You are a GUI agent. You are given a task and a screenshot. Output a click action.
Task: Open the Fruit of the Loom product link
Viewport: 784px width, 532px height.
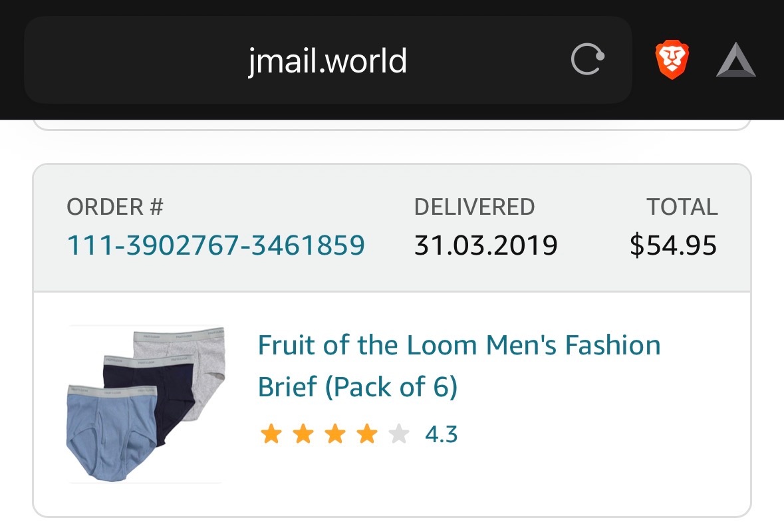tap(459, 346)
